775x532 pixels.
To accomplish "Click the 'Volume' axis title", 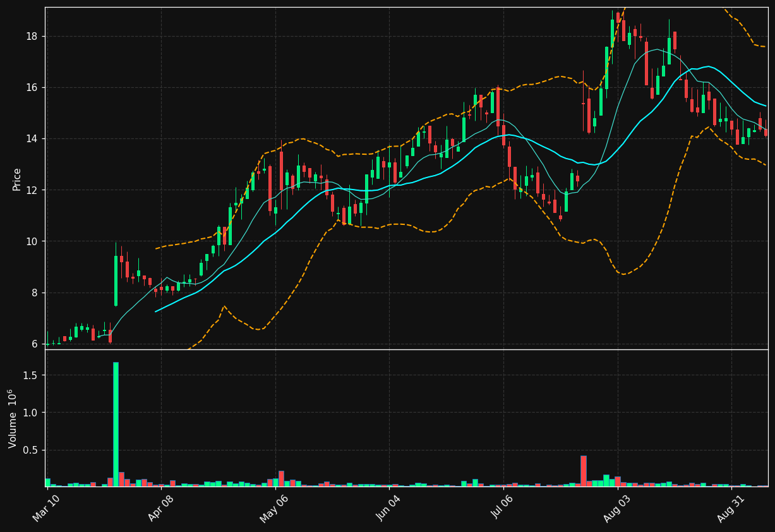I will tap(13, 418).
